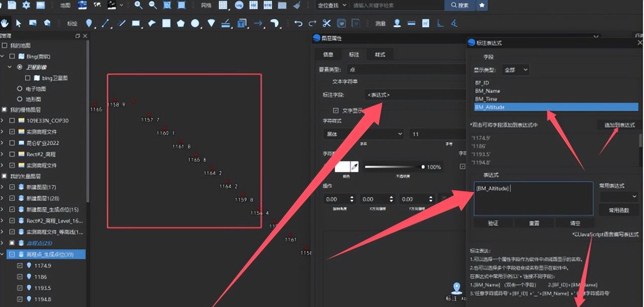644x307 pixels.
Task: Expand the 109E33N_COP30 layer node
Action: point(3,121)
